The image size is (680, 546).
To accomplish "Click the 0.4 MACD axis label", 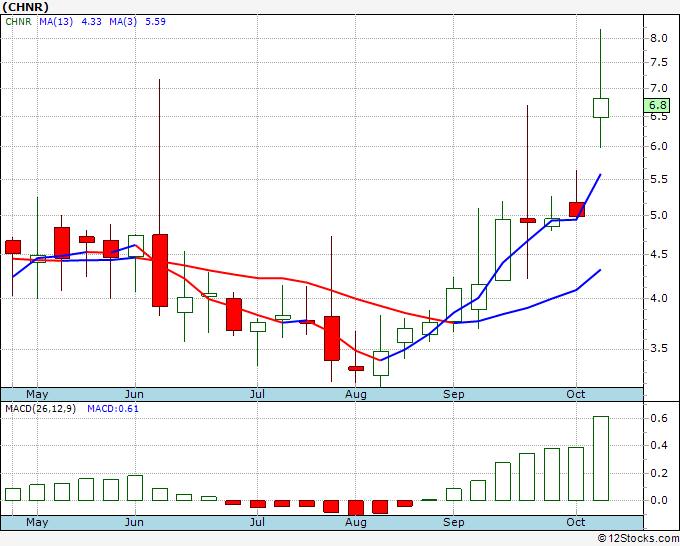I will tap(658, 445).
